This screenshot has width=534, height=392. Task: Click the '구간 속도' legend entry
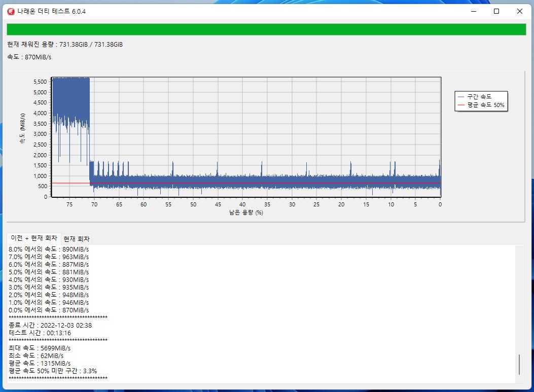pyautogui.click(x=475, y=97)
